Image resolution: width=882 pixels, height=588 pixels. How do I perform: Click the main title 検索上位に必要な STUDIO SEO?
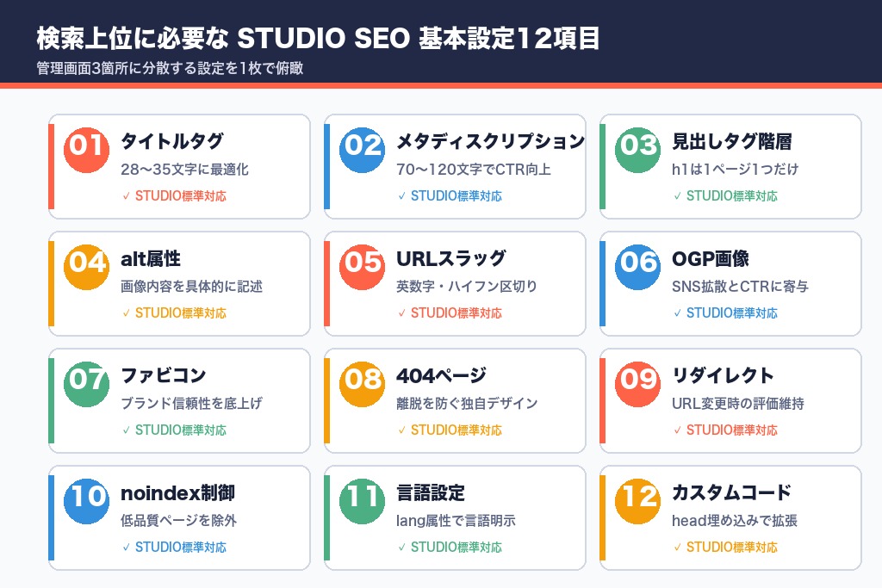click(x=223, y=38)
